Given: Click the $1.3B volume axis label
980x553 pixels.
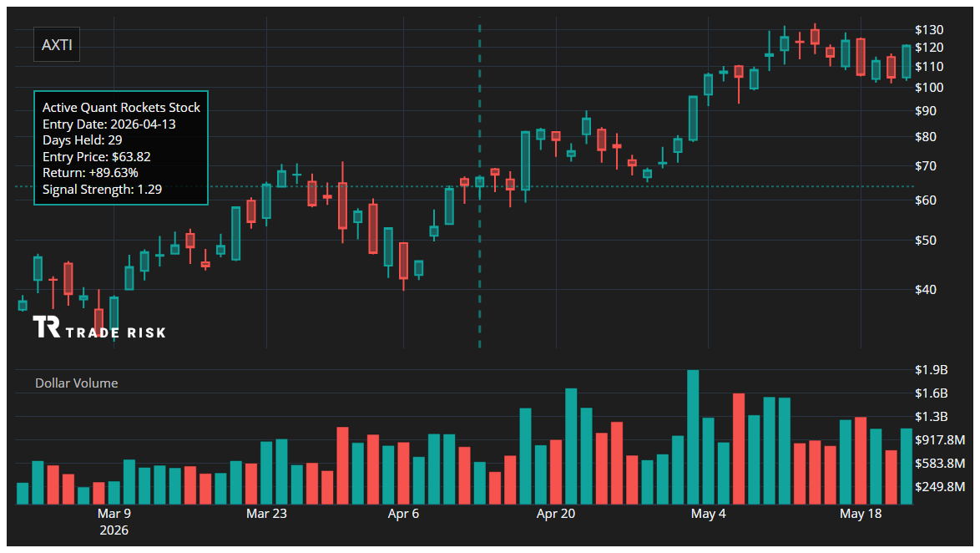Looking at the screenshot, I should click(932, 416).
